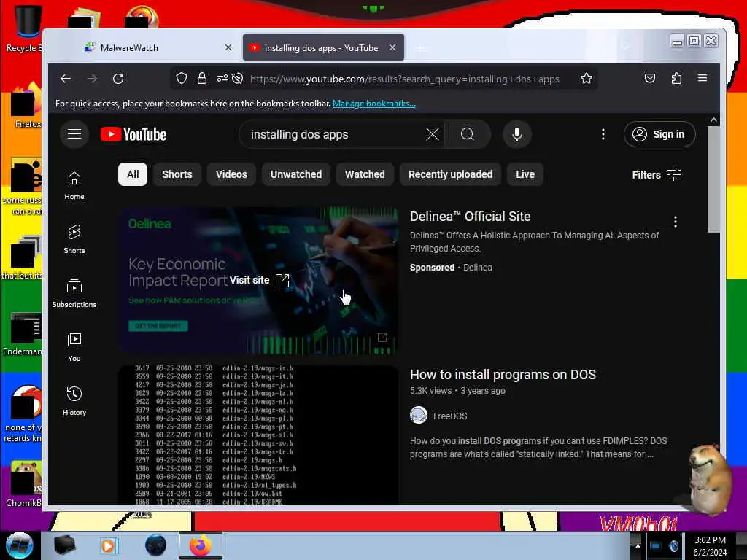
Task: Close the MalwareWatch tab
Action: 228,47
